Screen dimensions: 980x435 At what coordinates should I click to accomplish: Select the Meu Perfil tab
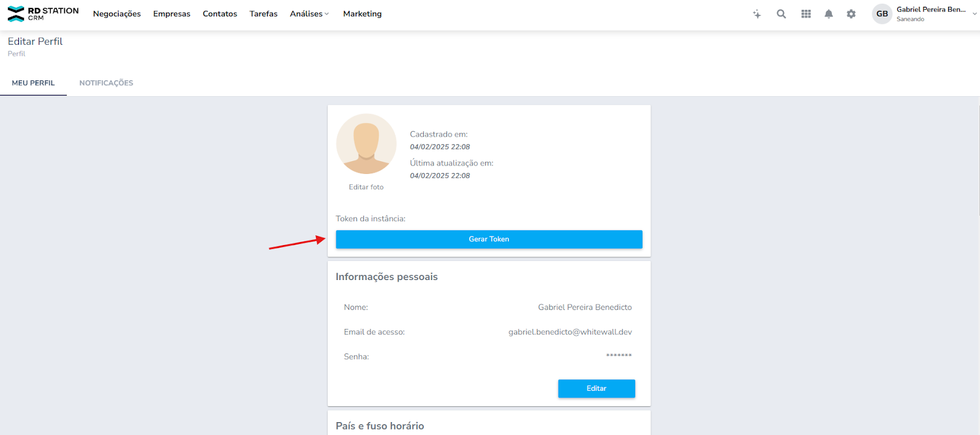coord(33,83)
